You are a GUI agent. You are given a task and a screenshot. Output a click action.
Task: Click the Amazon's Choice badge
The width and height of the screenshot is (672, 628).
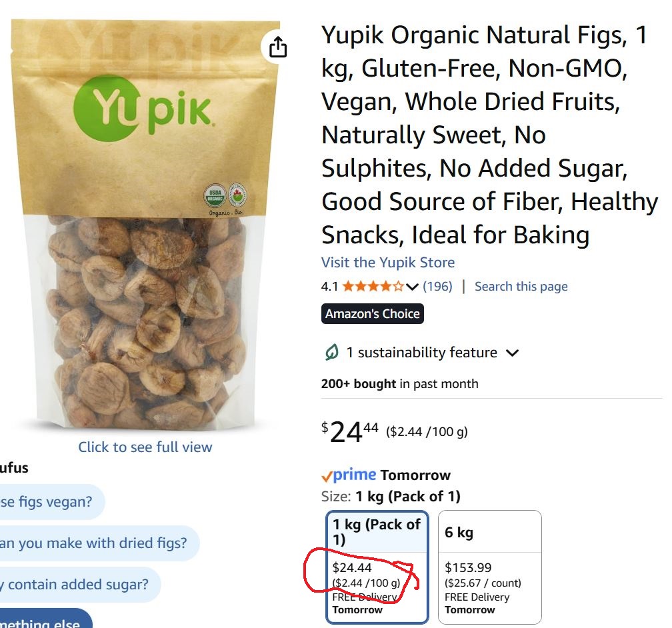[373, 314]
